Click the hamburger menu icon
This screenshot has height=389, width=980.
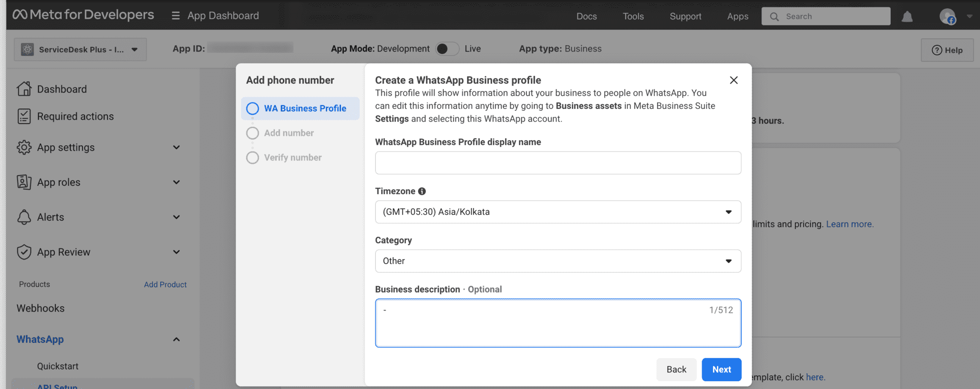[175, 16]
